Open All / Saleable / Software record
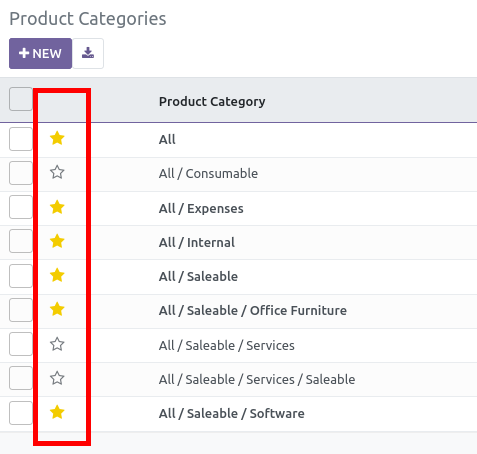The width and height of the screenshot is (477, 454). [x=232, y=414]
